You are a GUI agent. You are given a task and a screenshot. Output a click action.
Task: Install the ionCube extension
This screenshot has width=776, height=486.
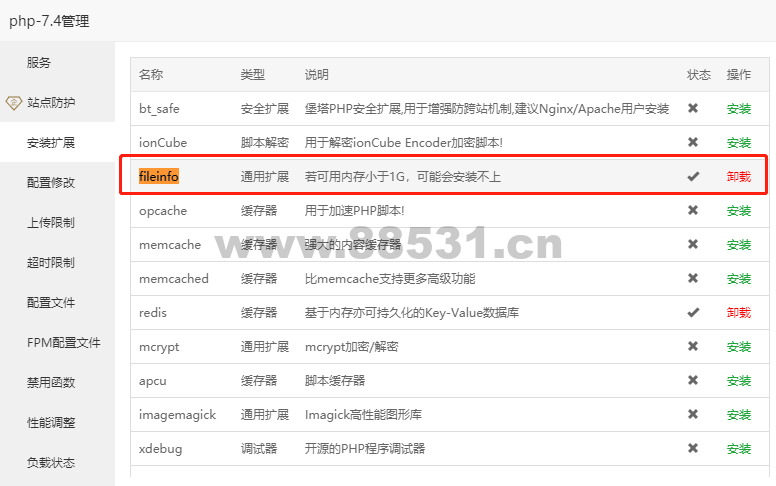click(x=739, y=143)
